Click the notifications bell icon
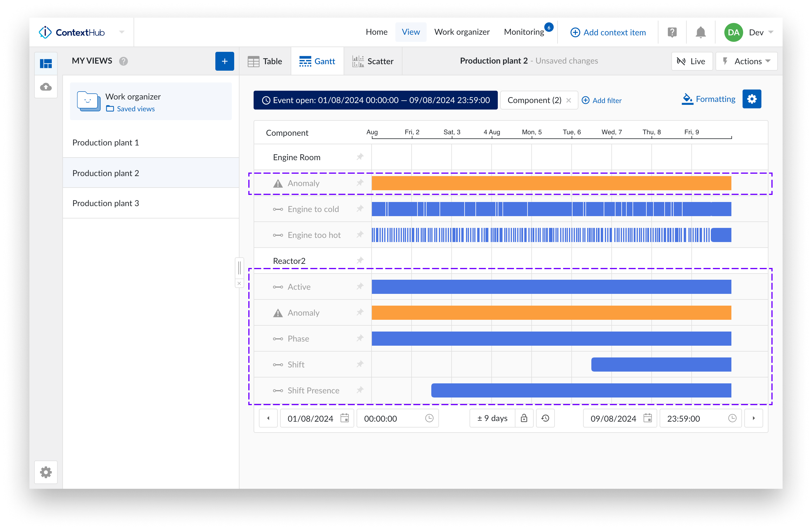The image size is (812, 530). pos(700,32)
